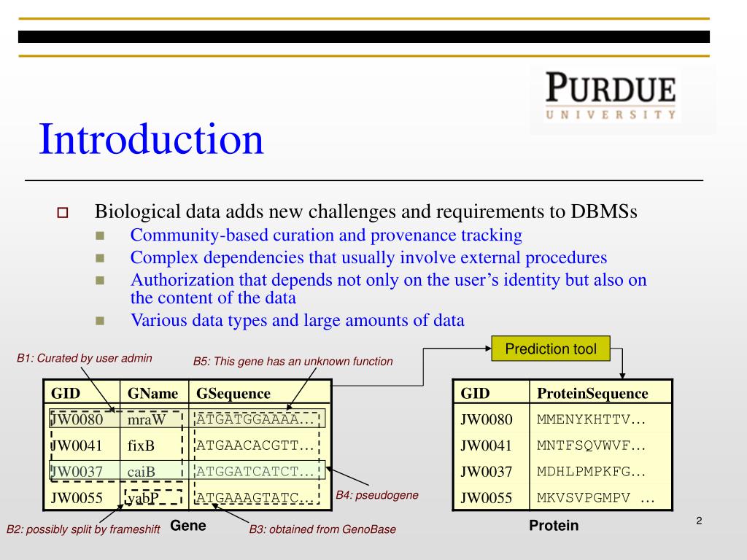Click JW0055 cell in Gene table
The width and height of the screenshot is (747, 560).
tap(77, 498)
